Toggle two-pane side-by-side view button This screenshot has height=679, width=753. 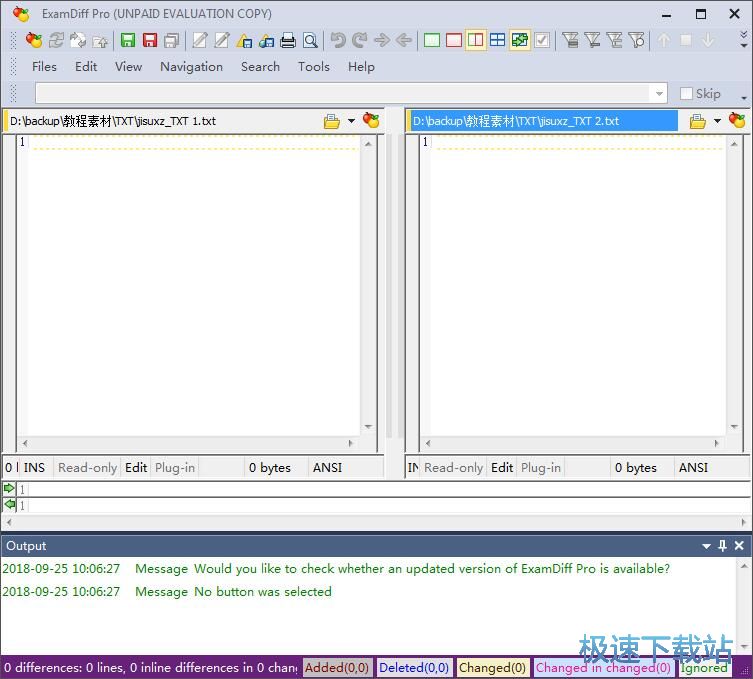[x=475, y=41]
